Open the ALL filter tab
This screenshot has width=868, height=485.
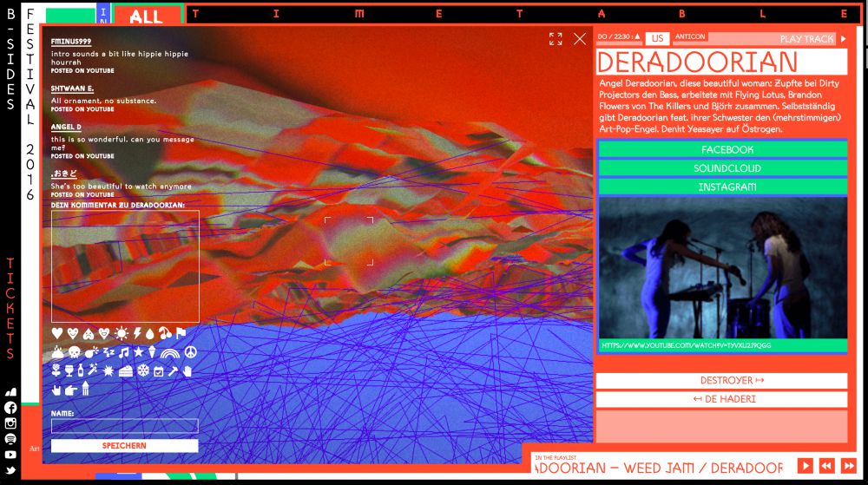click(146, 16)
